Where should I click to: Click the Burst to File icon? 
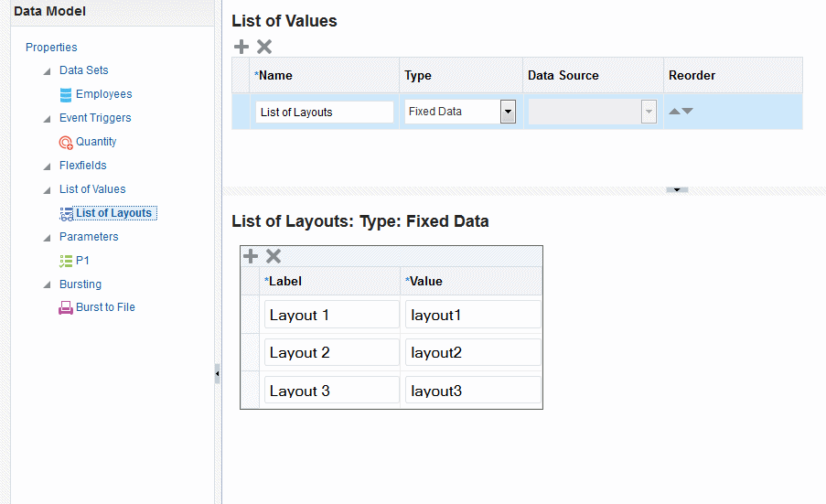pyautogui.click(x=66, y=308)
